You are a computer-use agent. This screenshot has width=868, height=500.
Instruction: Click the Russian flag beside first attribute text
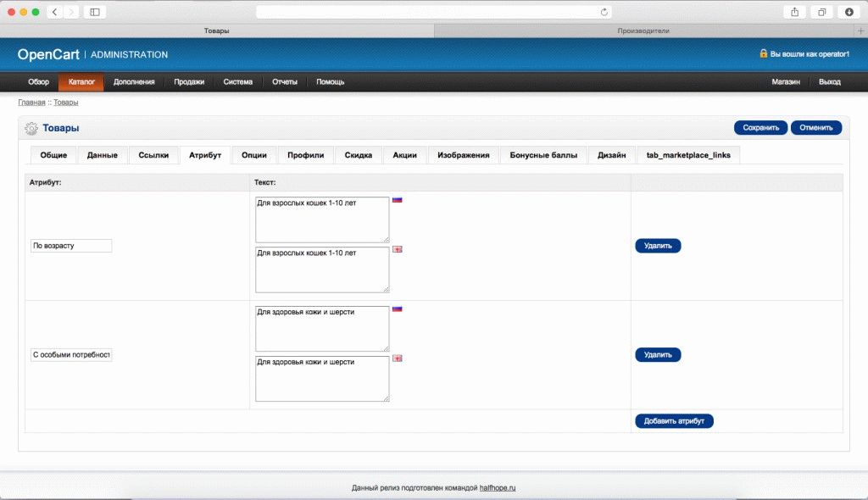pyautogui.click(x=397, y=200)
